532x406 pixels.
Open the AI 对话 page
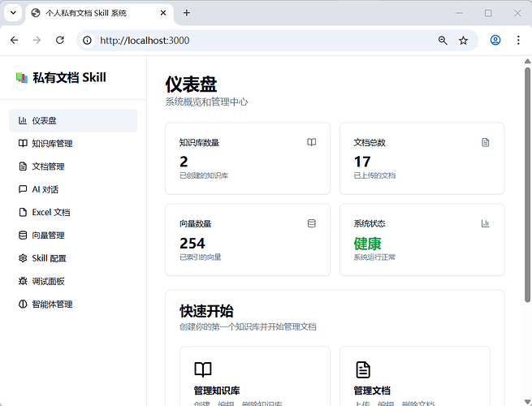(x=73, y=189)
